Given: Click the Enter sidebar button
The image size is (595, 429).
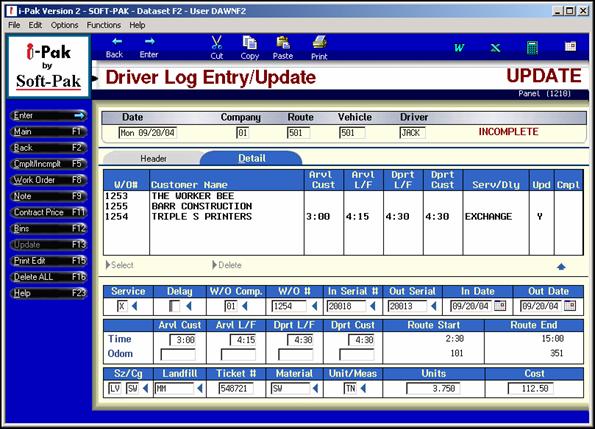Looking at the screenshot, I should point(49,115).
